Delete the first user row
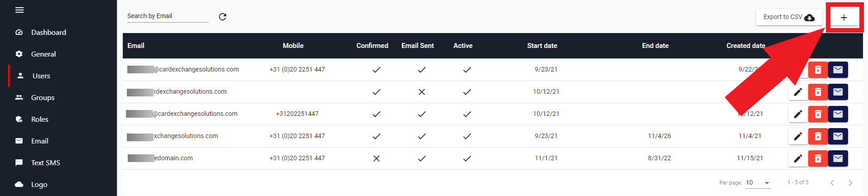Viewport: 868px width, 196px height. (818, 70)
